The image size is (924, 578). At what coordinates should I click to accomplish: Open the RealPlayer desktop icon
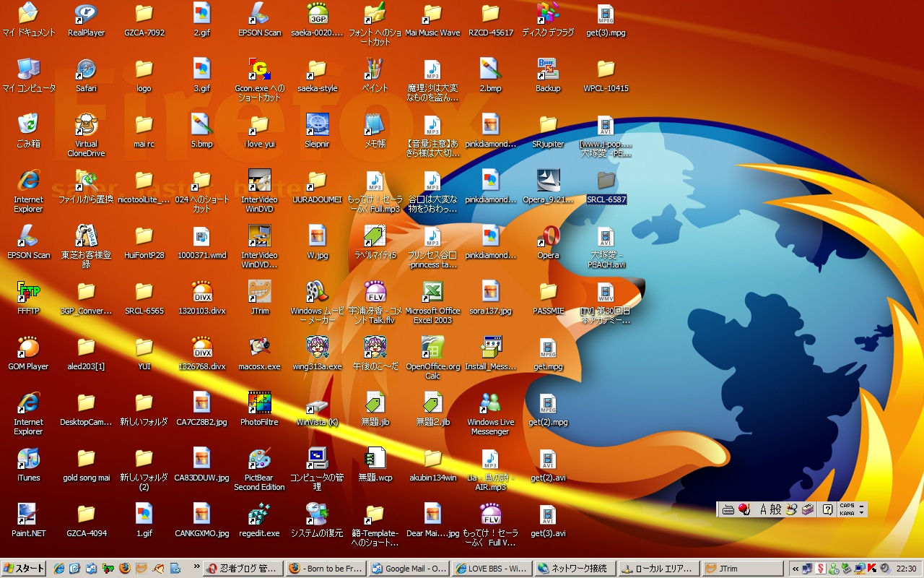[86, 20]
